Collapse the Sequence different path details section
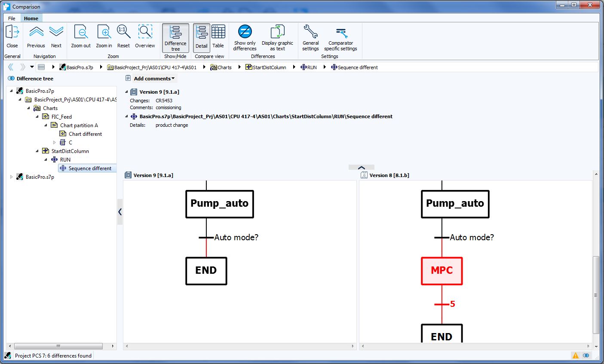The image size is (604, 364). tap(126, 116)
